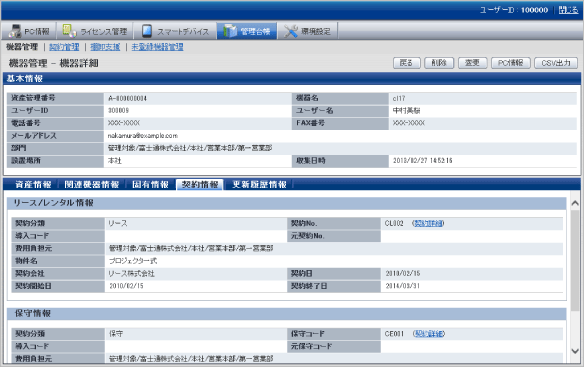Screen dimensions: 584x367
Task: Click the 変更 button
Action: click(x=473, y=63)
